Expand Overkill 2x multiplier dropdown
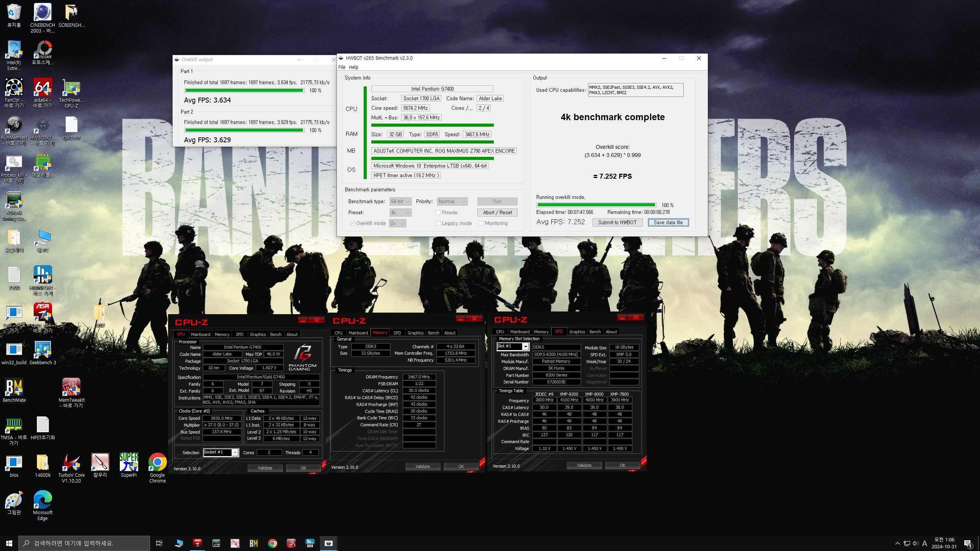 pyautogui.click(x=397, y=223)
